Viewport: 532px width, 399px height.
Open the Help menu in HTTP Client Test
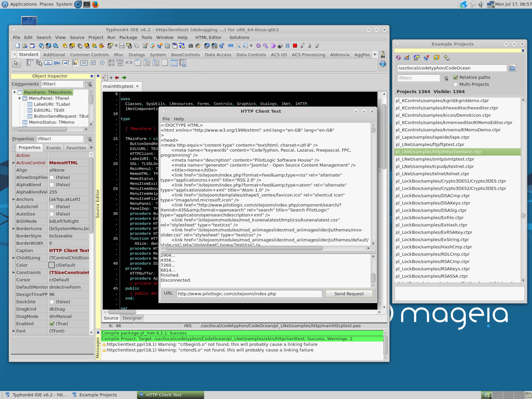[179, 119]
